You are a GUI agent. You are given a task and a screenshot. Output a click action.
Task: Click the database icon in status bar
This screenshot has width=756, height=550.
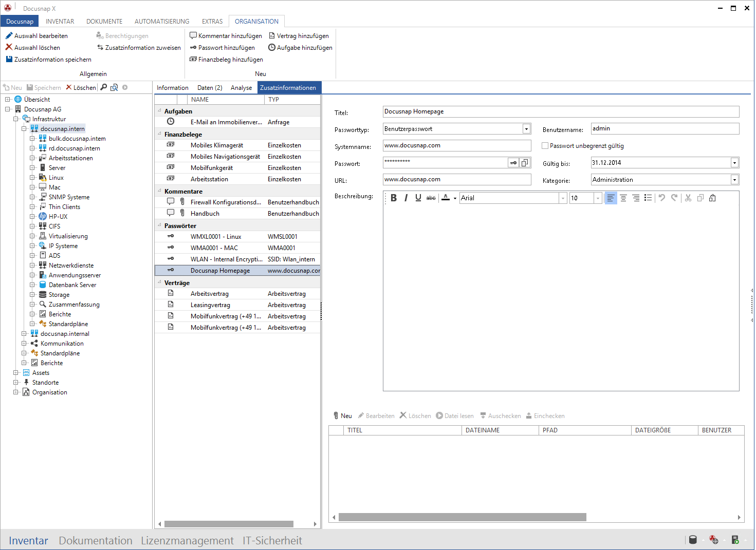693,540
